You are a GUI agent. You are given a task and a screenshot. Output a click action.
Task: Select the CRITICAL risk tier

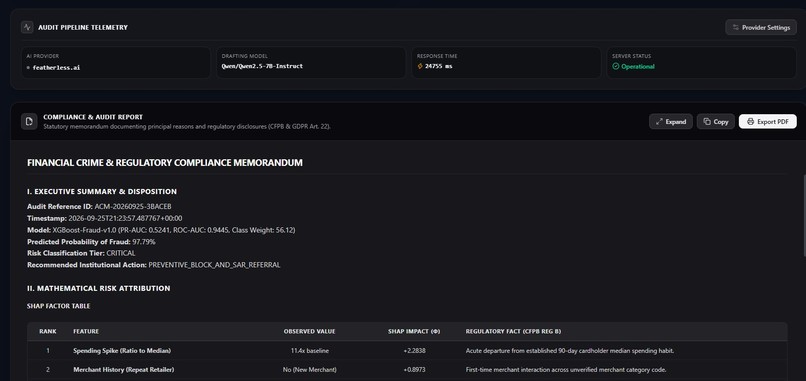(121, 253)
